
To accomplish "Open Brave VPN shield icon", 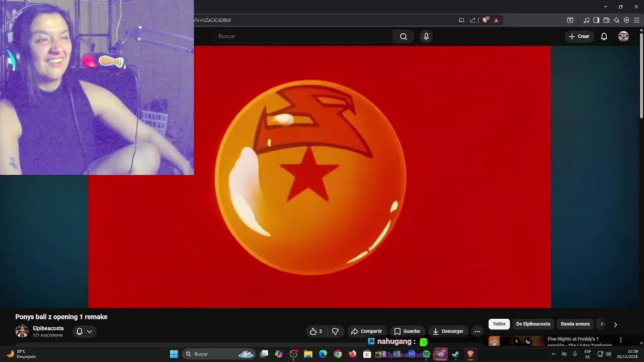I will [626, 20].
